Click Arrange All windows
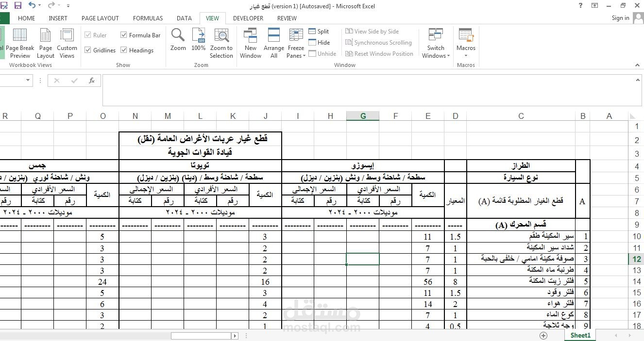644x341 pixels. [x=274, y=43]
